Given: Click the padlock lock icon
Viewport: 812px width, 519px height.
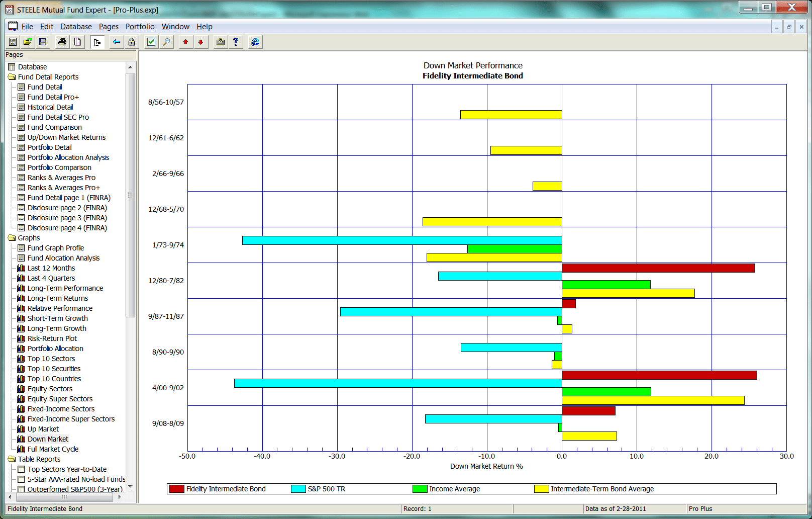Looking at the screenshot, I should 132,42.
